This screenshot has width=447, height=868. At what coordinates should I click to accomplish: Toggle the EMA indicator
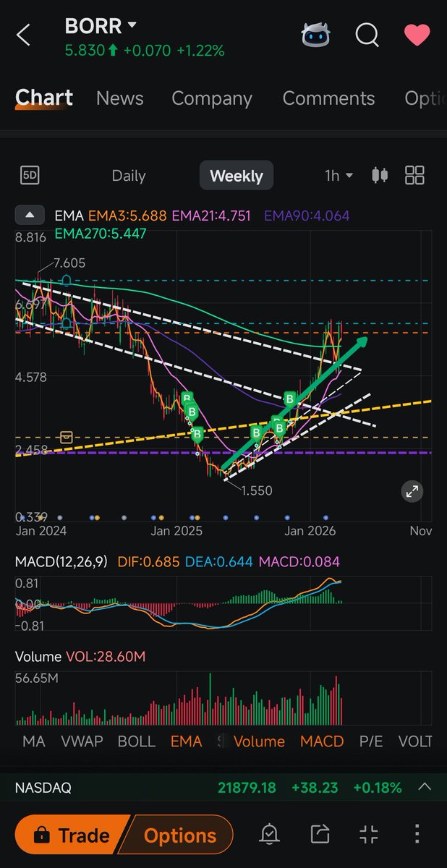pos(186,741)
